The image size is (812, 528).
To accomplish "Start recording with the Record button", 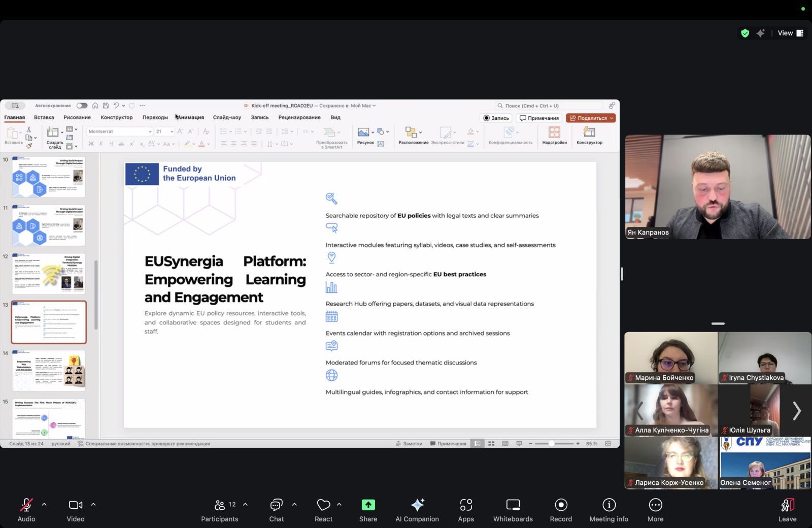I will (x=561, y=505).
